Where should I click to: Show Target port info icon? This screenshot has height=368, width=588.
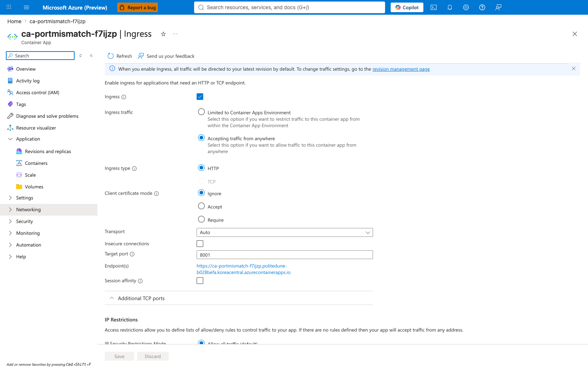click(x=132, y=254)
